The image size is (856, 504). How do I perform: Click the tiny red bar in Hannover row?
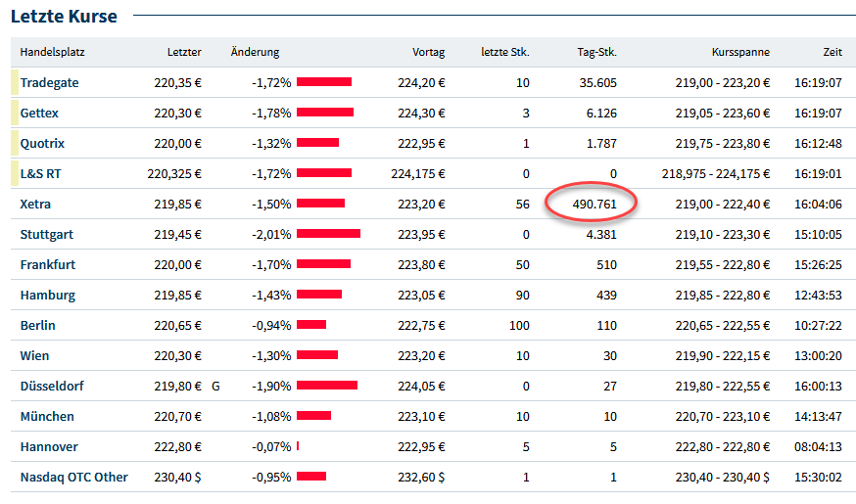pos(298,447)
